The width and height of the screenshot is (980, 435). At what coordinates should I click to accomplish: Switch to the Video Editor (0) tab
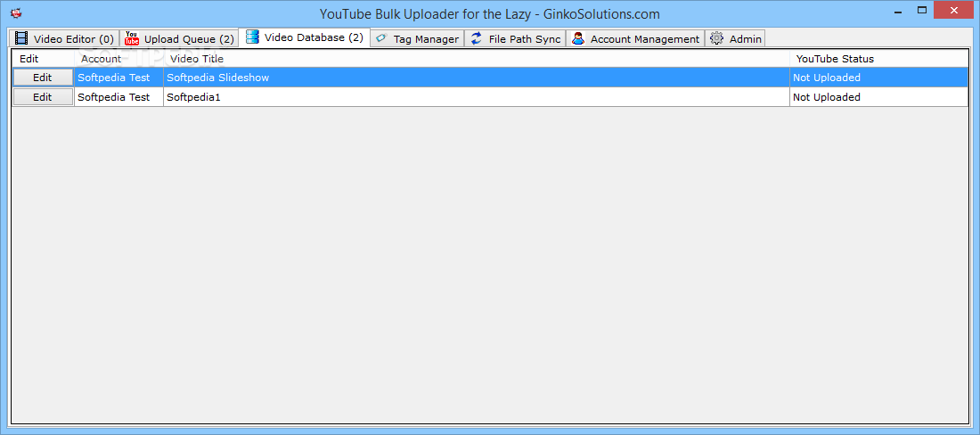click(64, 38)
